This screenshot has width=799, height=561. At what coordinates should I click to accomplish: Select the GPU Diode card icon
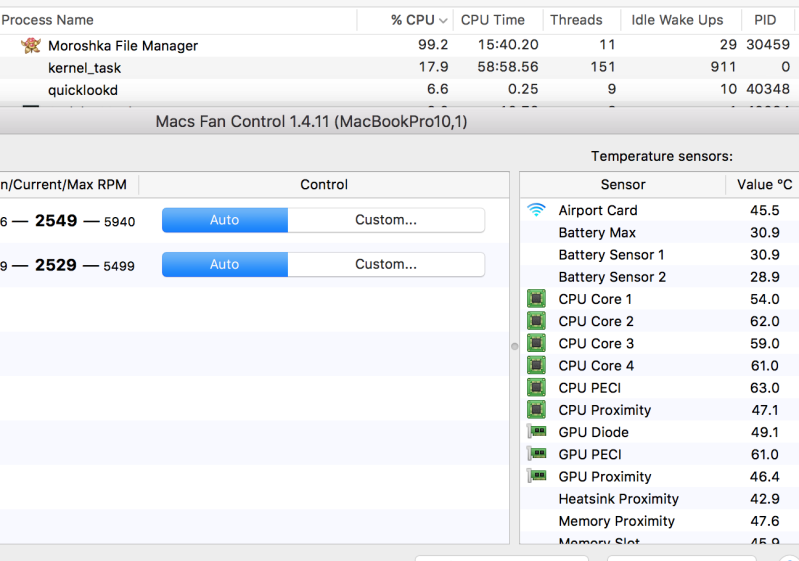(x=537, y=432)
